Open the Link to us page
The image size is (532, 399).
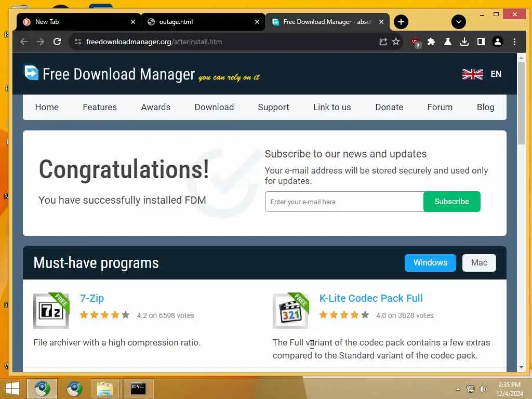[332, 107]
